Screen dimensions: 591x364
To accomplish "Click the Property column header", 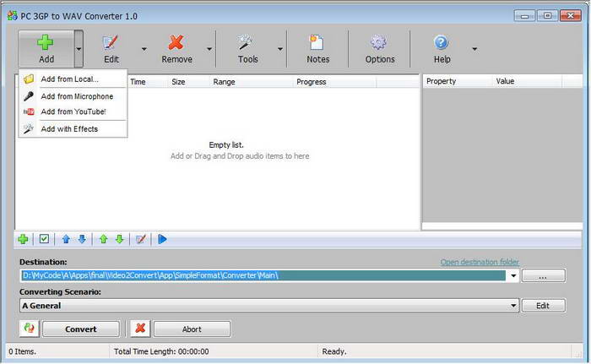I will pyautogui.click(x=458, y=81).
